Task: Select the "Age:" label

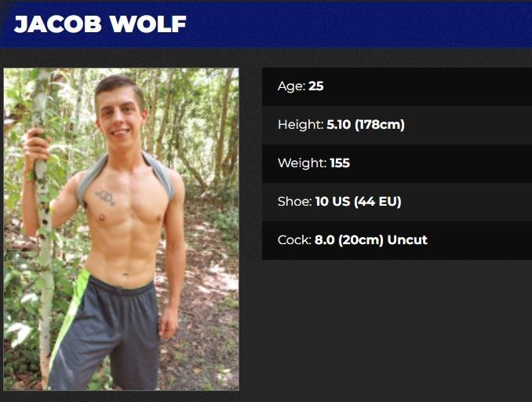Action: pos(291,86)
